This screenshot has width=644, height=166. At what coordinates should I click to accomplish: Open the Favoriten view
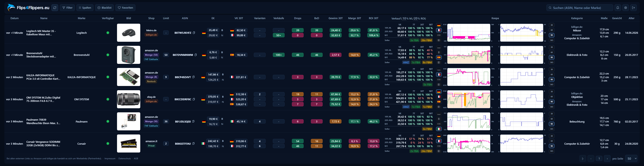click(x=126, y=8)
